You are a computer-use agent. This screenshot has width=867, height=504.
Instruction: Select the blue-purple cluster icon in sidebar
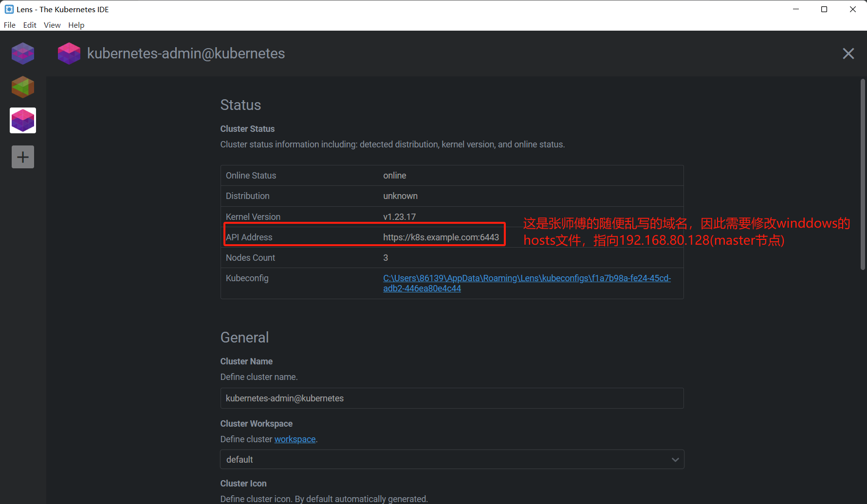tap(23, 54)
